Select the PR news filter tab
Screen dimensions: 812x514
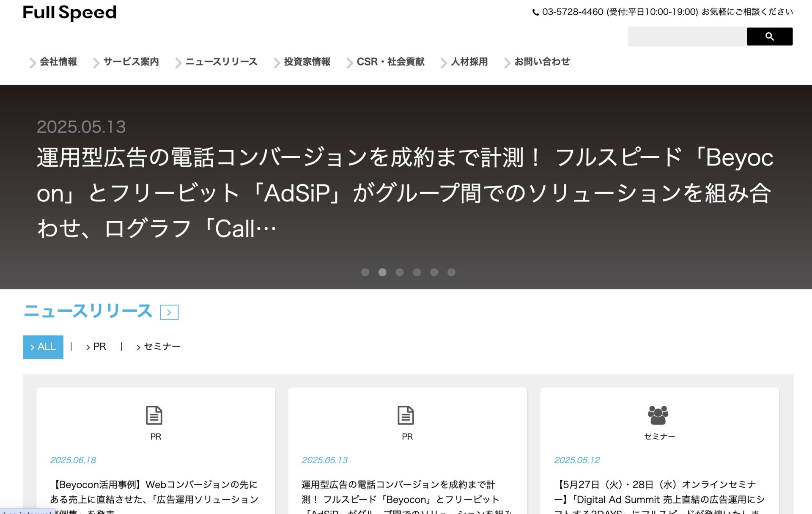click(x=96, y=347)
